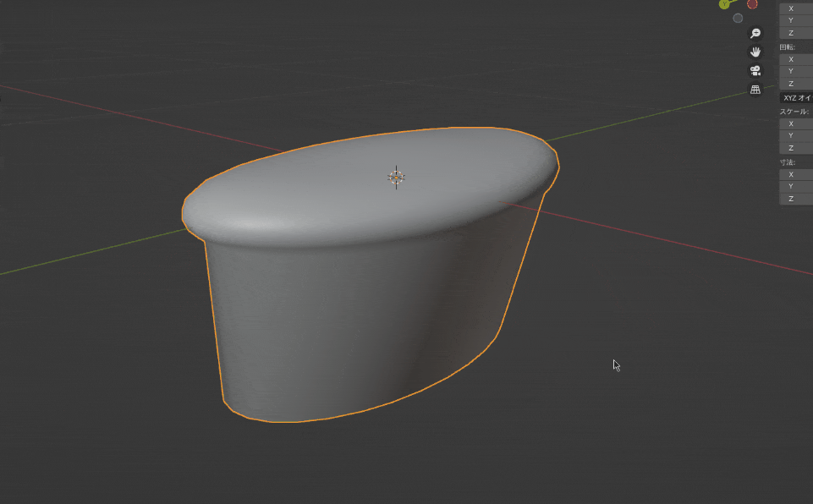
Task: Click the 3D cursor on the object's top
Action: 396,178
